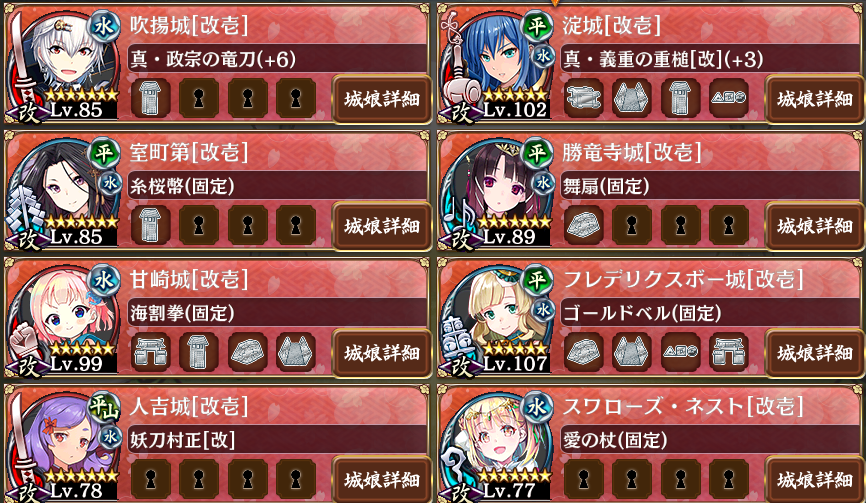The image size is (866, 503).
Task: Click first locked slot under スワローズ・ネスト
Action: click(583, 479)
